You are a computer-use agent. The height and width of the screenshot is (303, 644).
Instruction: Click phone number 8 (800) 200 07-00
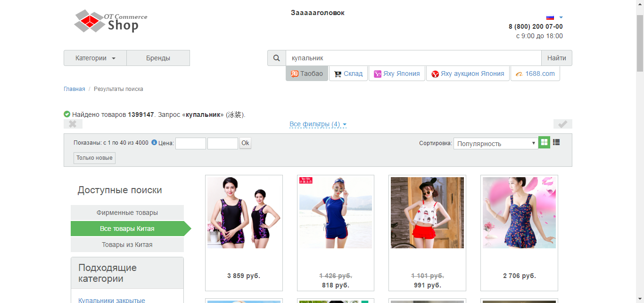click(536, 26)
